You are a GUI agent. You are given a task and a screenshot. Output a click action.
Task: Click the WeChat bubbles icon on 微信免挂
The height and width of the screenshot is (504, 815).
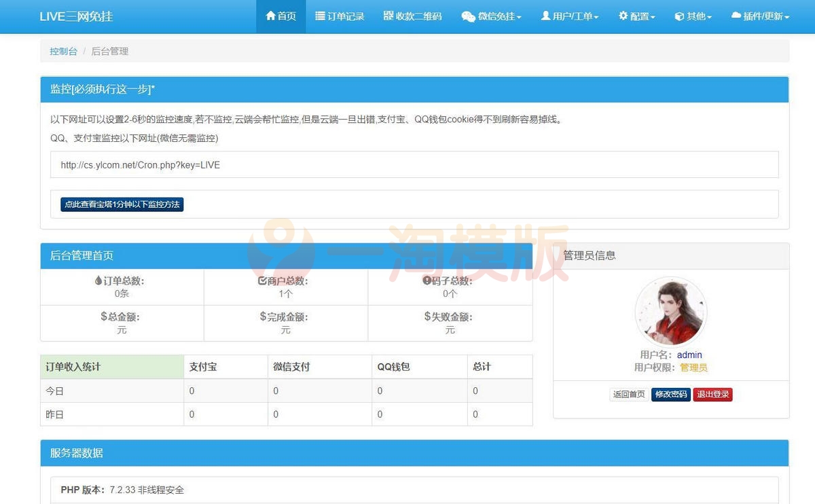click(x=469, y=16)
